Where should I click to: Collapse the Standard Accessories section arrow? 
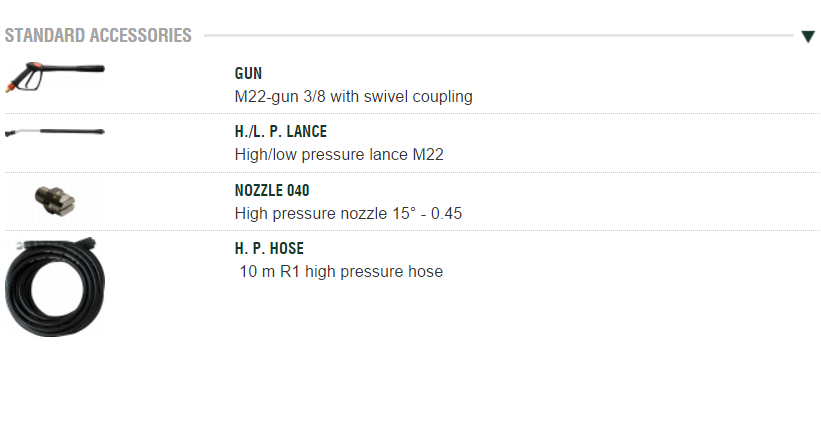point(808,37)
